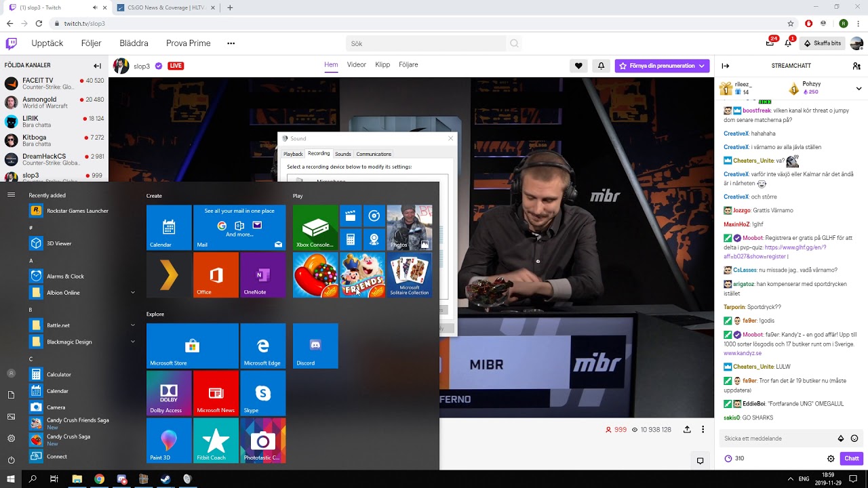The image size is (868, 488).
Task: Open the chat emote picker smiley
Action: tap(854, 439)
